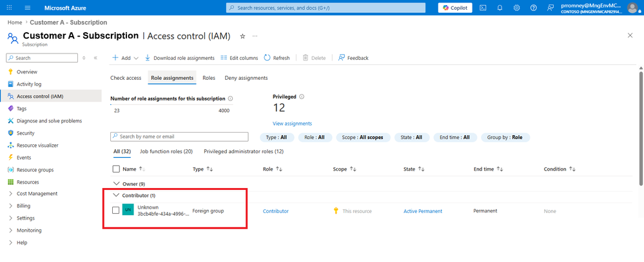The image size is (644, 262).
Task: Click the info icon next to Privileged
Action: coord(302,97)
